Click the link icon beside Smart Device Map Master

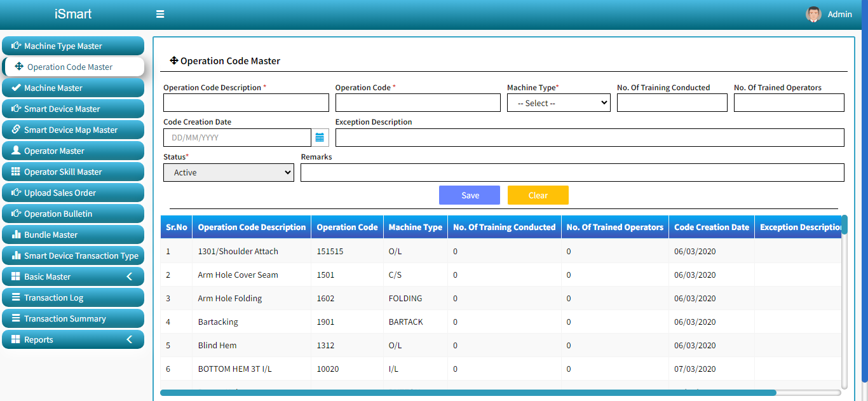[x=16, y=130]
